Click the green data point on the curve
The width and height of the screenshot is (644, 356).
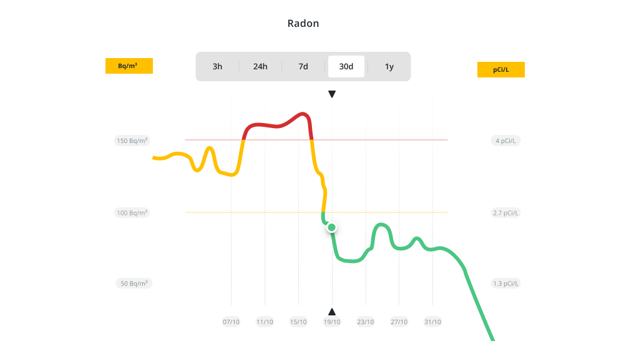[332, 227]
